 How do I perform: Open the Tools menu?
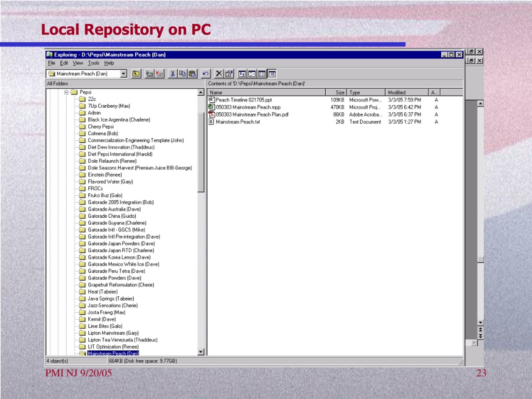[94, 63]
